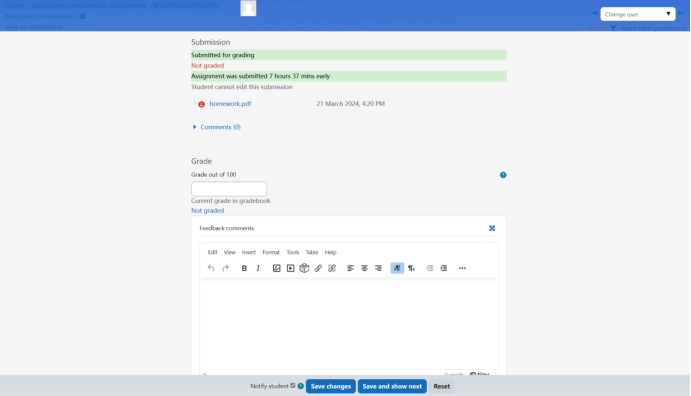Open the Table menu in editor
Screen dimensions: 691x396
[312, 252]
